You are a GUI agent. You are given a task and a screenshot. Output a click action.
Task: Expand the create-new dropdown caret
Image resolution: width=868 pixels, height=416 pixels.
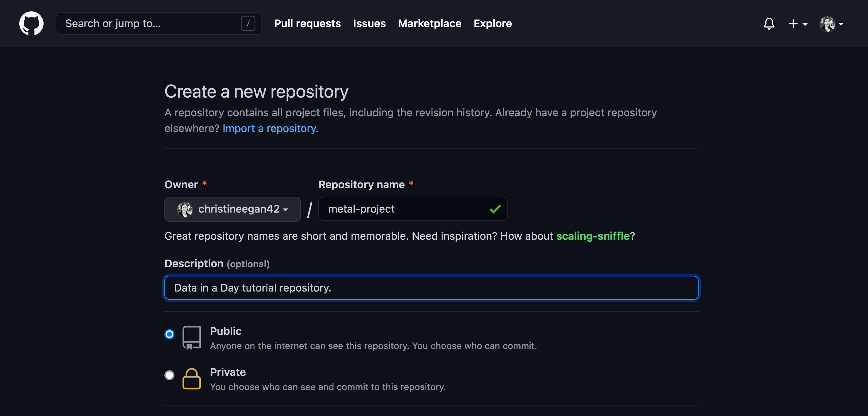pyautogui.click(x=805, y=24)
